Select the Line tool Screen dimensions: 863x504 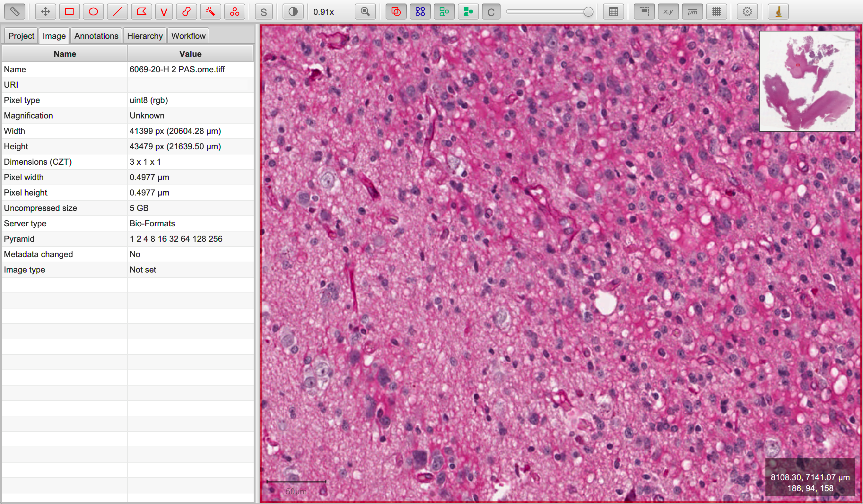click(x=117, y=12)
